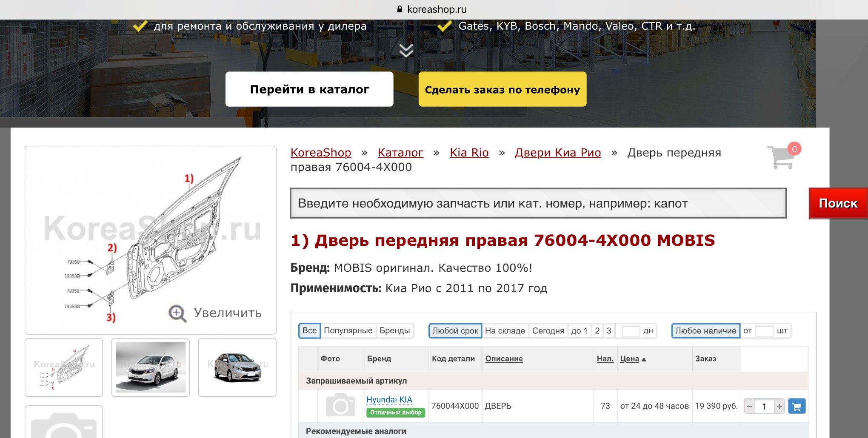Click the 'Отличный выбор' green badge

396,412
